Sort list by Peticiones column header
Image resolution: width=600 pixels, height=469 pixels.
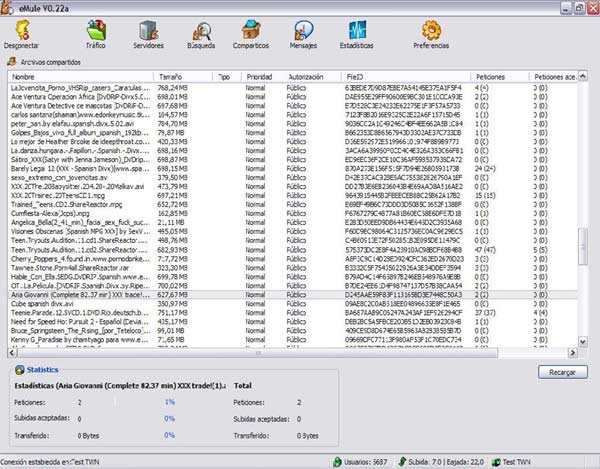point(500,77)
